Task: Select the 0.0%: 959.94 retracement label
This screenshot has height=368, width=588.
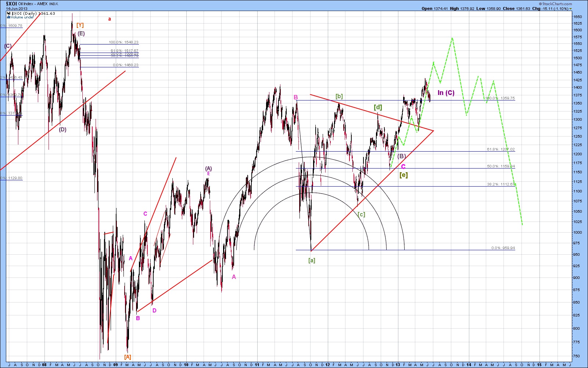Action: pyautogui.click(x=503, y=248)
